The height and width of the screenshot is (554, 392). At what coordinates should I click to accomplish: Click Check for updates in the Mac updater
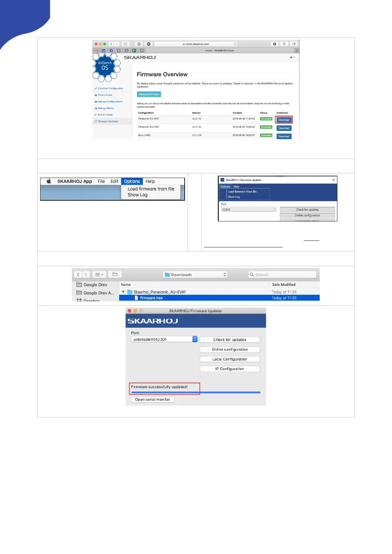point(230,340)
